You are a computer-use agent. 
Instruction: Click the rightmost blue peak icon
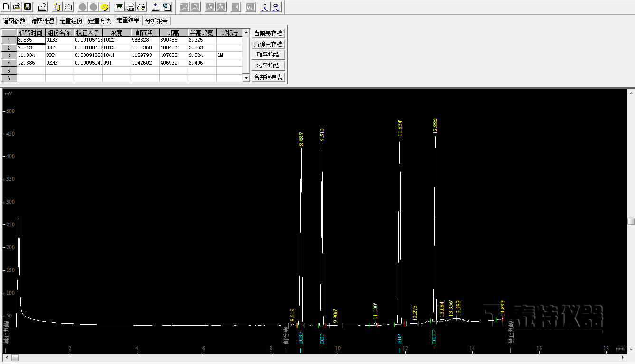pos(276,7)
